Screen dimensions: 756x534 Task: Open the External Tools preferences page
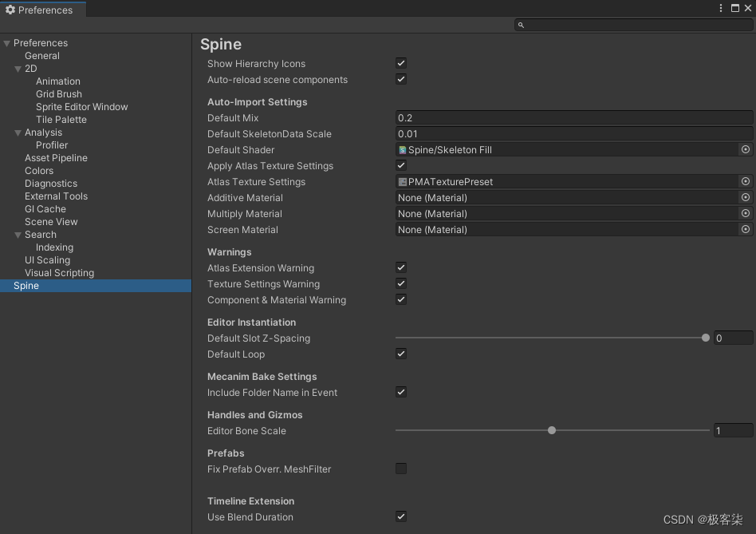[x=56, y=196]
